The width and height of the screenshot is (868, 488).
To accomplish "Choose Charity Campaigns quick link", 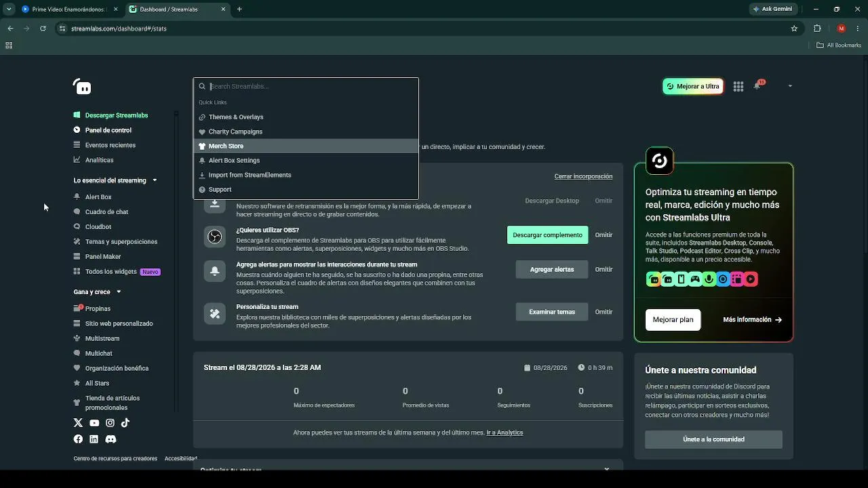I will [x=306, y=131].
